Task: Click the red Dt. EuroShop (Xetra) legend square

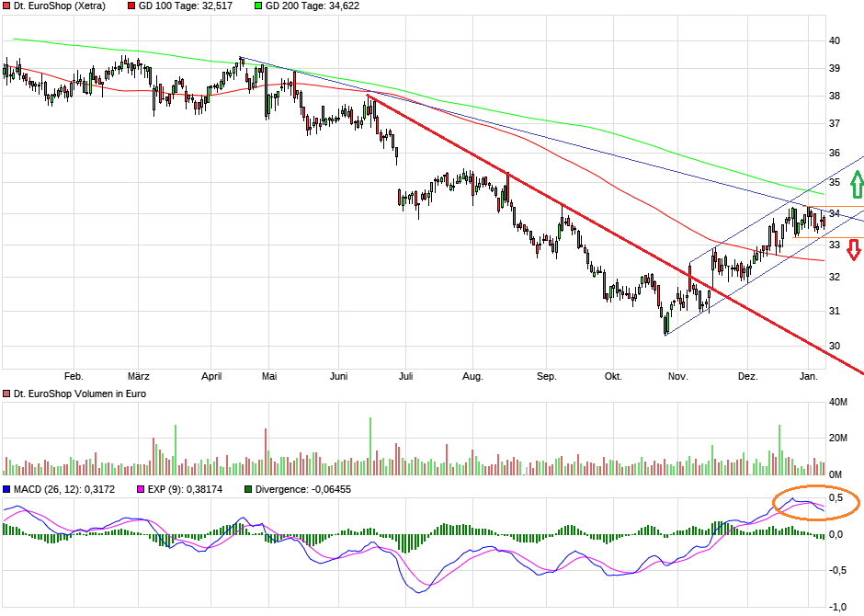Action: point(7,6)
